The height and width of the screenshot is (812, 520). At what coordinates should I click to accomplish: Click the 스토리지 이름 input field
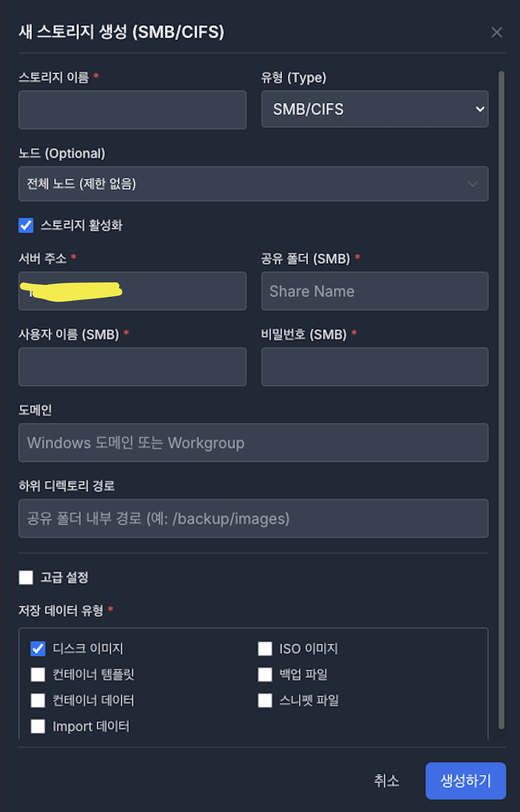[x=132, y=110]
